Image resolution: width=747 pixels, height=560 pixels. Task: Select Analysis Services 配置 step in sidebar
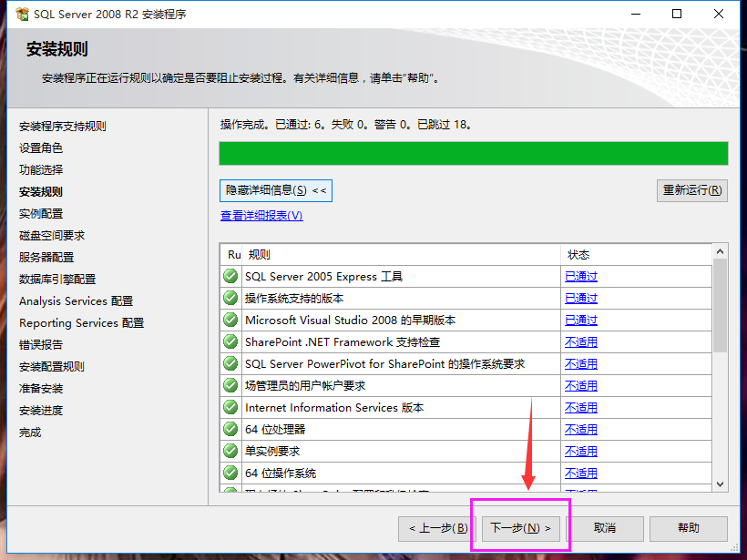[77, 301]
